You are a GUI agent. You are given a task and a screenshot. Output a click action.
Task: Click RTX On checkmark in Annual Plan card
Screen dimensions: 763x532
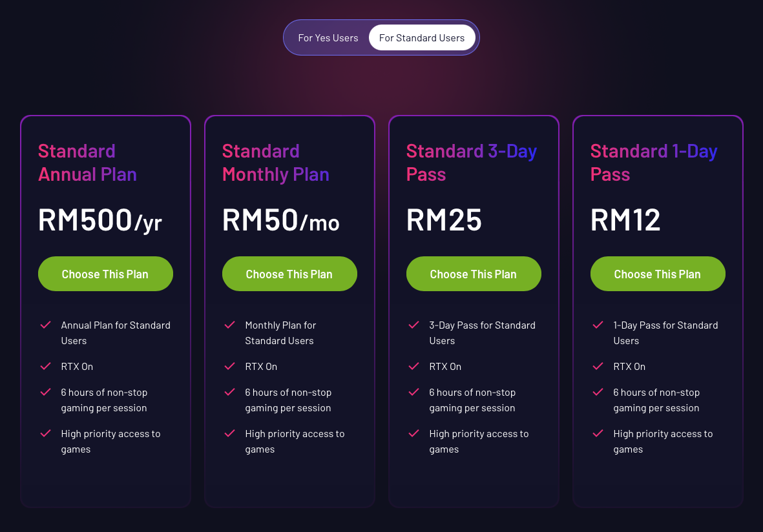(x=46, y=366)
